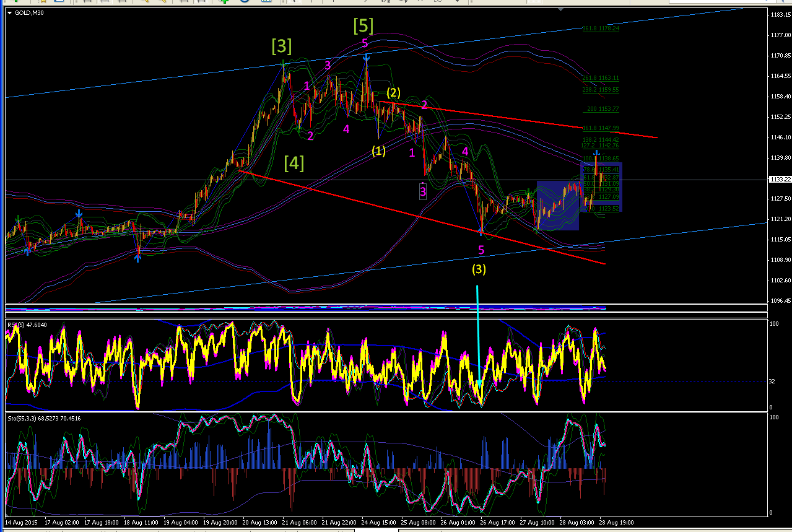
Task: Select the green marker at the wave [3] peak
Action: click(283, 63)
